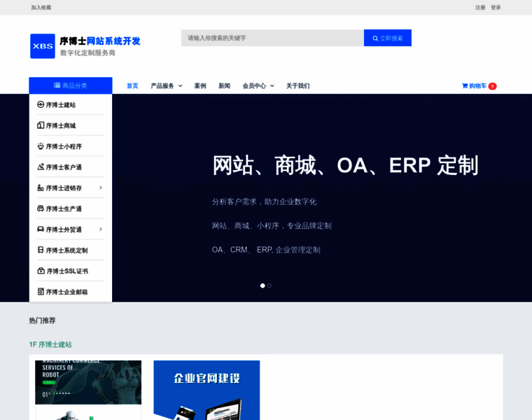This screenshot has width=532, height=420.
Task: Click the 序博士生产通 sidebar icon
Action: pos(41,209)
